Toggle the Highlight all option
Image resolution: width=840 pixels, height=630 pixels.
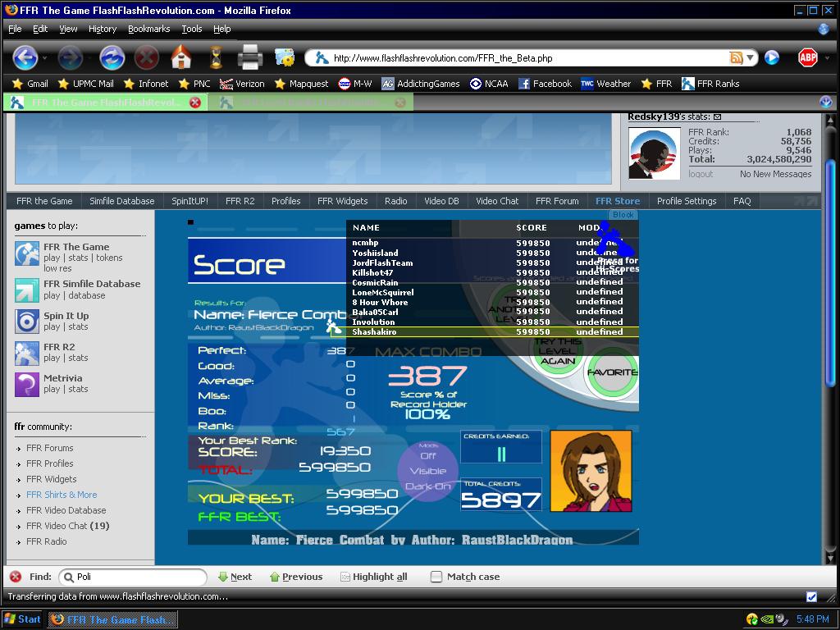[374, 577]
